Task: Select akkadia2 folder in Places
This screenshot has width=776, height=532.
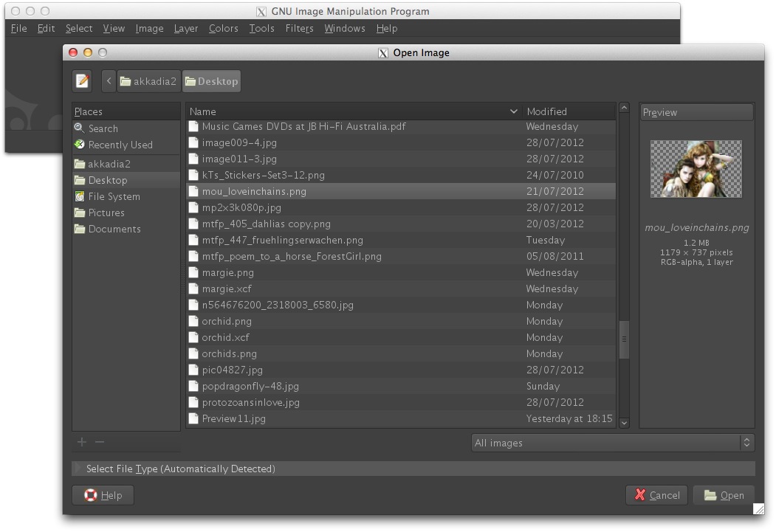Action: [x=126, y=164]
